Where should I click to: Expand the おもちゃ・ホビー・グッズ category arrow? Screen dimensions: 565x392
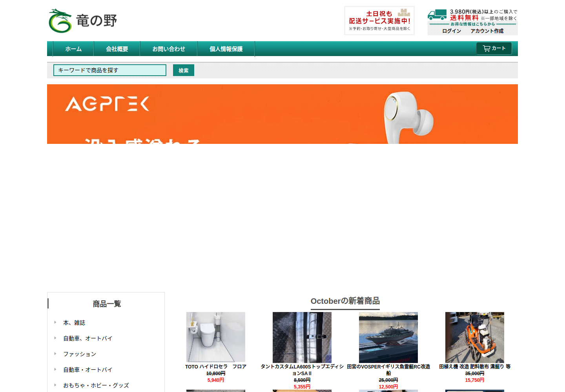coord(55,385)
